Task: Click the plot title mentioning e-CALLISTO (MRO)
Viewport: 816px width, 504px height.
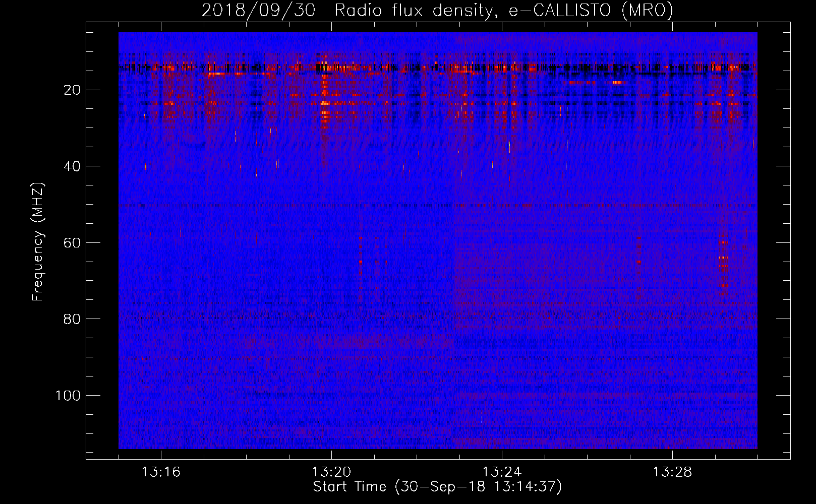Action: 437,10
